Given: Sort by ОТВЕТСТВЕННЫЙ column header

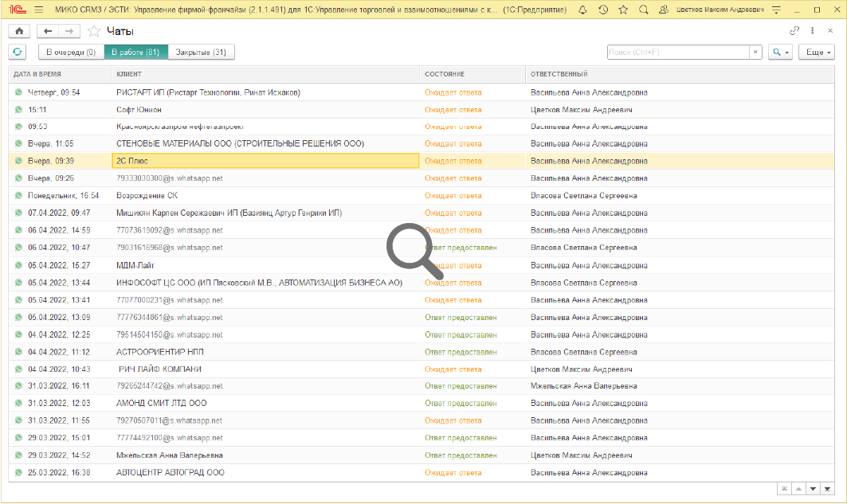Looking at the screenshot, I should pos(680,75).
